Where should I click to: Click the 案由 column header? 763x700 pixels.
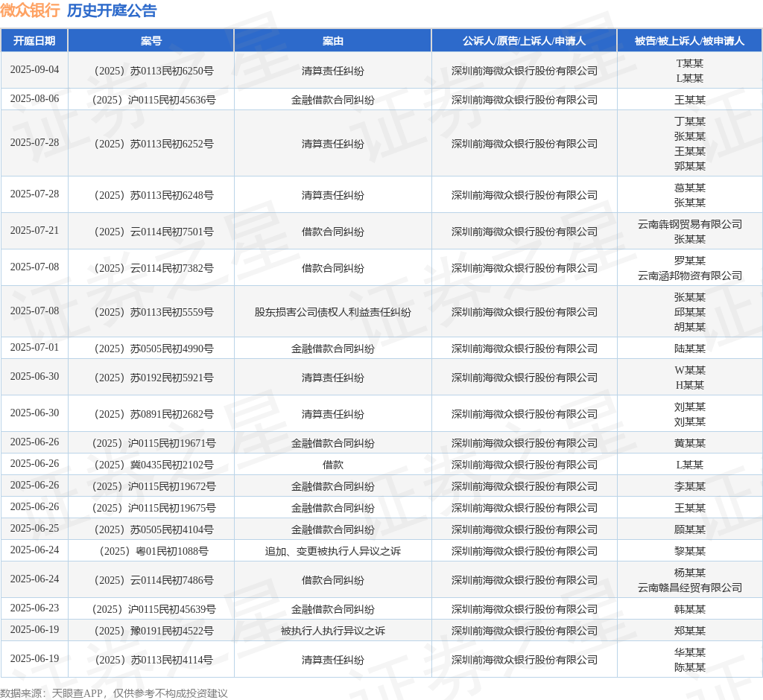(x=333, y=41)
